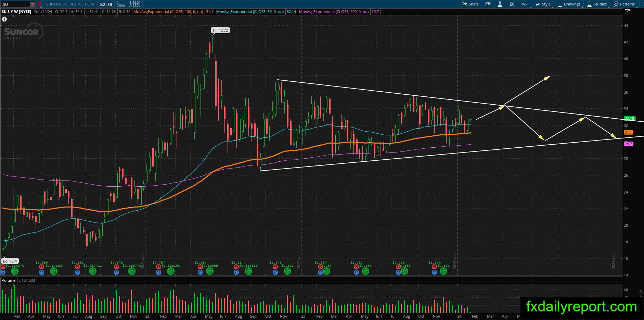Click the red phone icon under $0.399
This screenshot has height=320, width=644.
[x=42, y=267]
